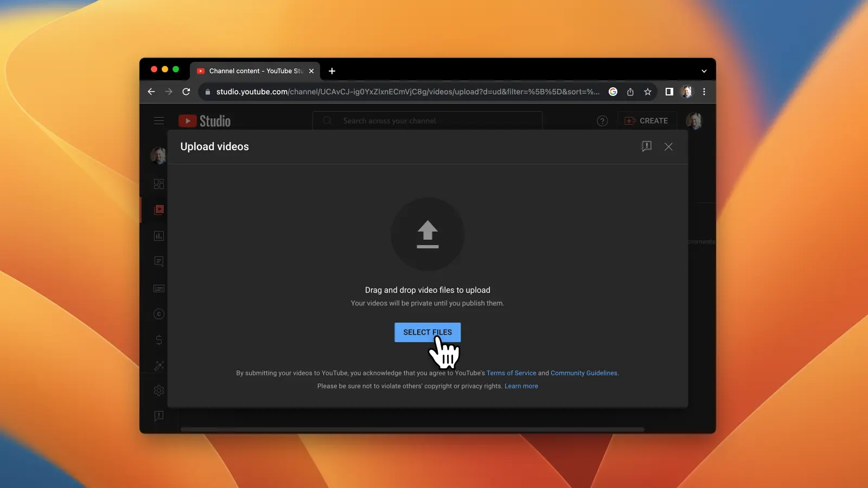Viewport: 868px width, 488px height.
Task: Click the CREATE button
Action: [647, 121]
